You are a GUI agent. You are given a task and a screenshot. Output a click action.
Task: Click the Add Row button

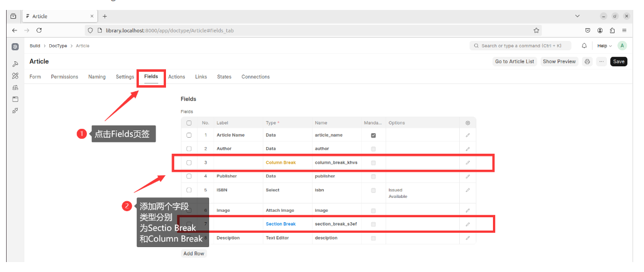click(194, 254)
